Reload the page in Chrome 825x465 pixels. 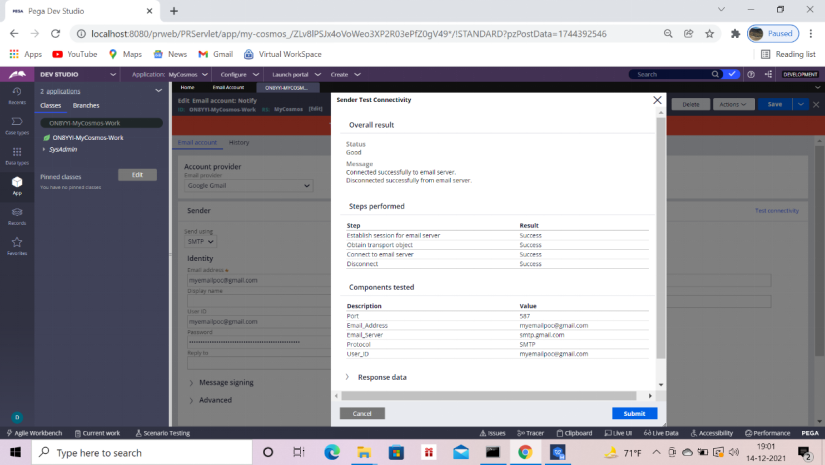point(55,34)
